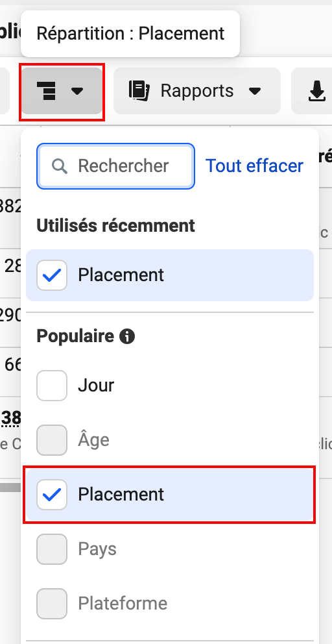Tick the Pays checkbox

pos(52,549)
